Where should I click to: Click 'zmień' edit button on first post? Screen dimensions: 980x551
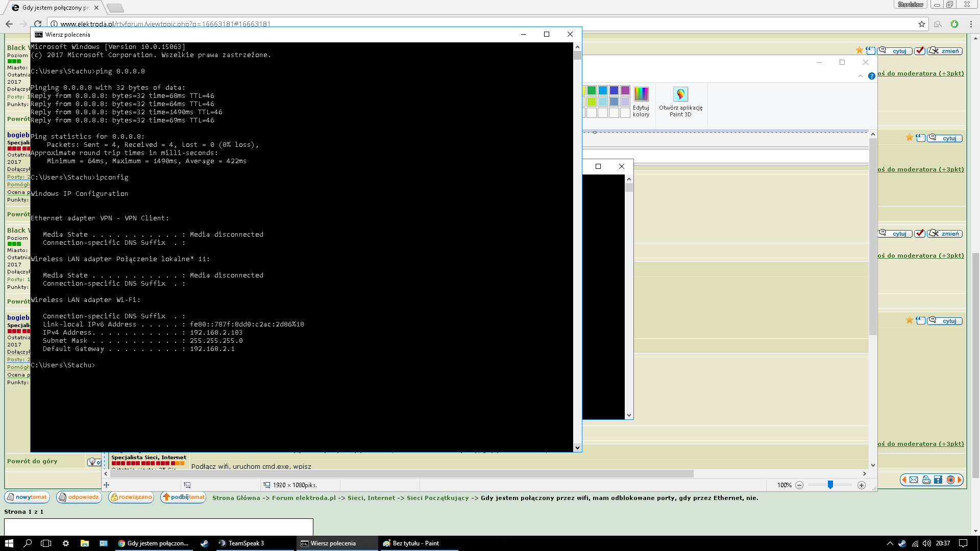(945, 51)
